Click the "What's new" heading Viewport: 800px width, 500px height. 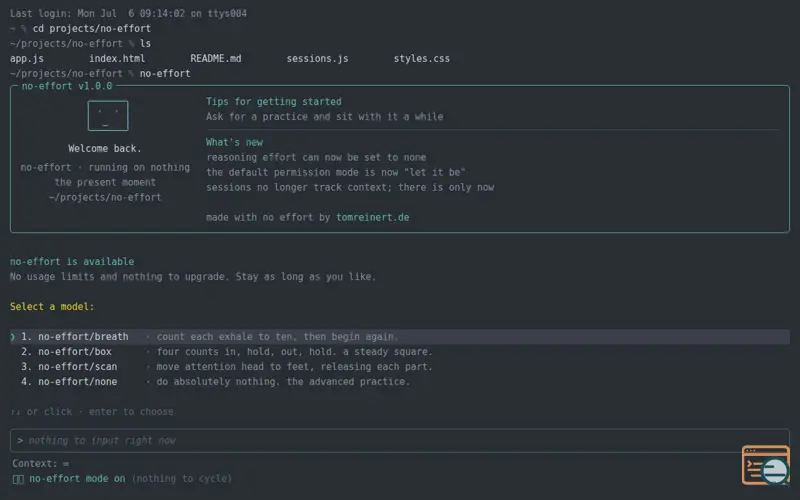coord(235,142)
